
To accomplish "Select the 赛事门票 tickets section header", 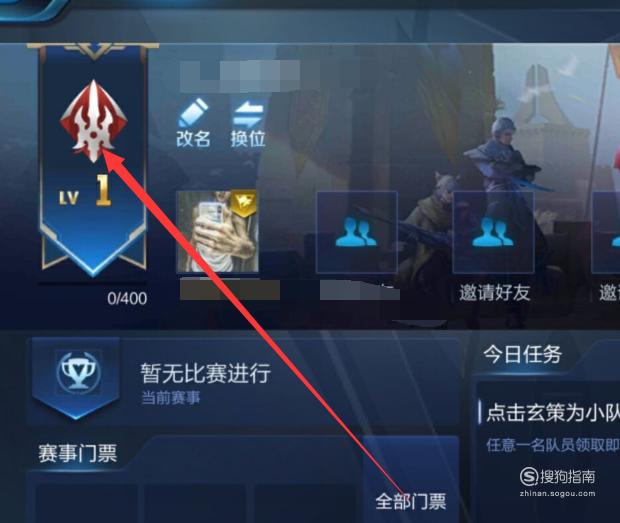I will (x=78, y=453).
